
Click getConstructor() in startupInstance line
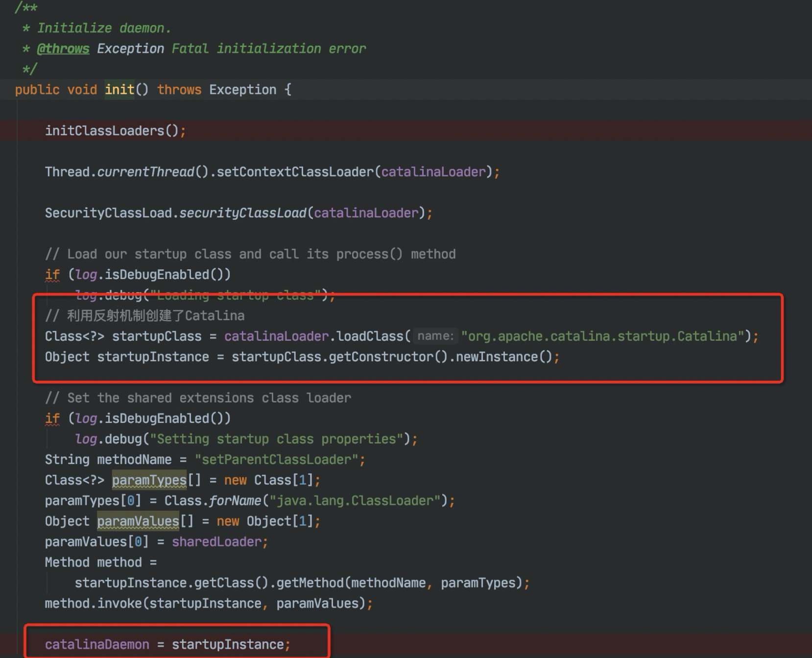click(x=388, y=357)
